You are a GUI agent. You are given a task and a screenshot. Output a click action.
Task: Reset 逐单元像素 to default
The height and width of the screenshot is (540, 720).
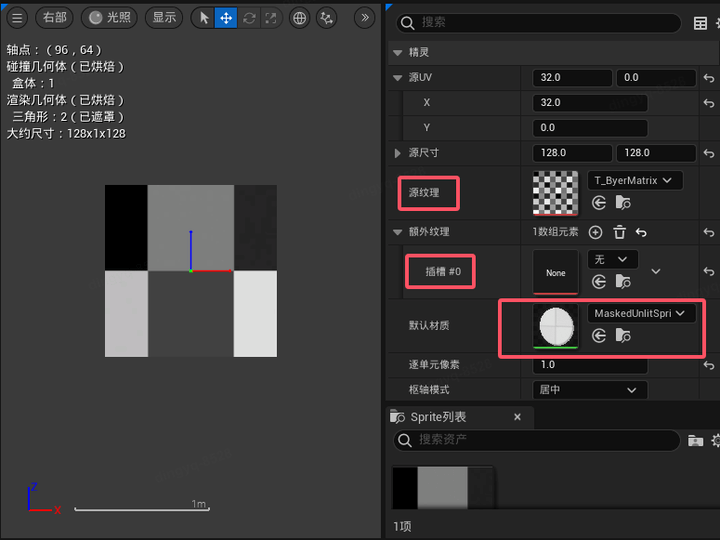(709, 366)
